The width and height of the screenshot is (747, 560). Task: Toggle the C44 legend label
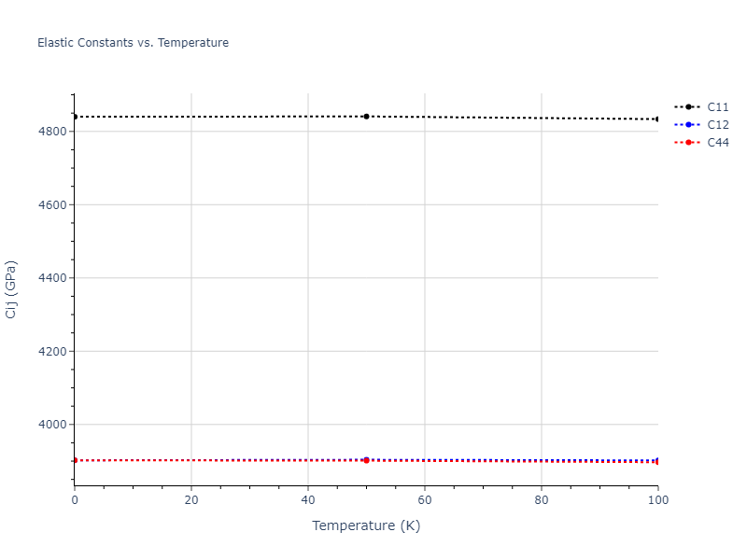(717, 142)
